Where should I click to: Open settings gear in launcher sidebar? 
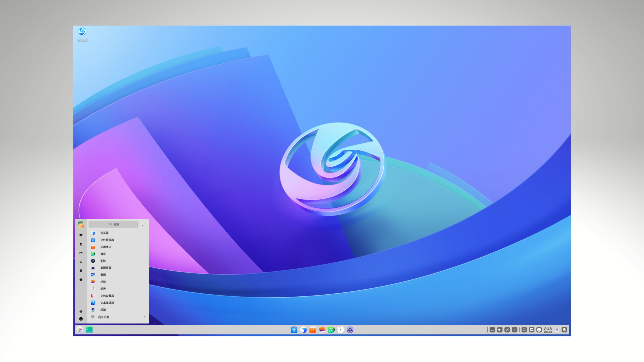81,311
